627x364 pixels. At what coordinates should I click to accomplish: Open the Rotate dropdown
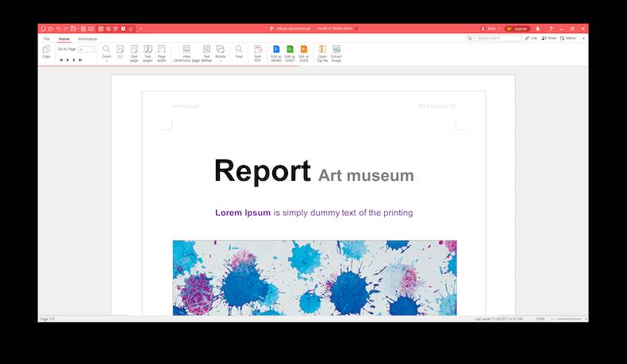[x=221, y=60]
